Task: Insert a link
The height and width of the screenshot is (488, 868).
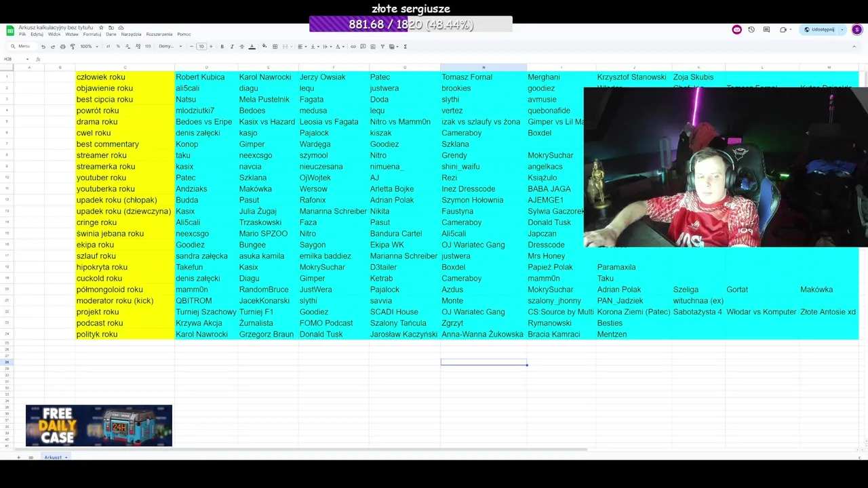Action: click(353, 47)
